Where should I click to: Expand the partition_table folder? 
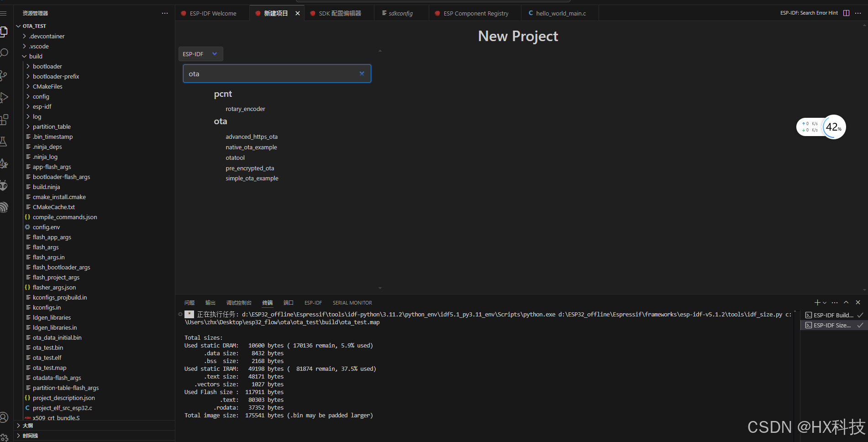coord(52,126)
